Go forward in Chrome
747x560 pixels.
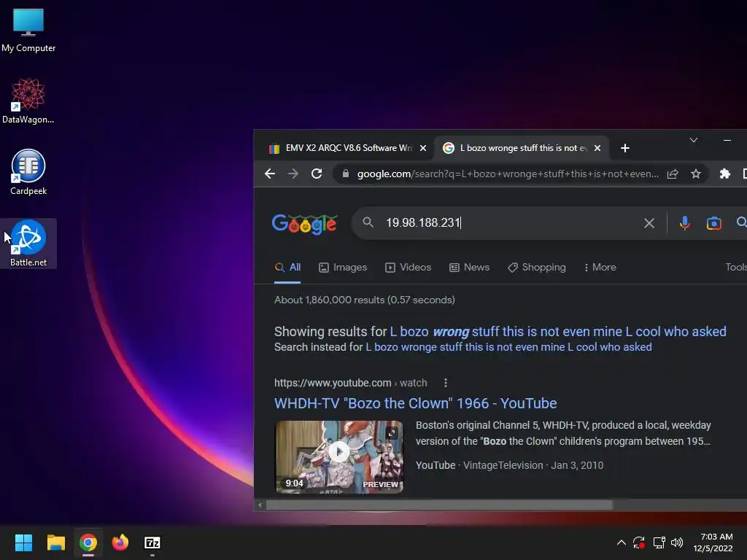(x=293, y=174)
